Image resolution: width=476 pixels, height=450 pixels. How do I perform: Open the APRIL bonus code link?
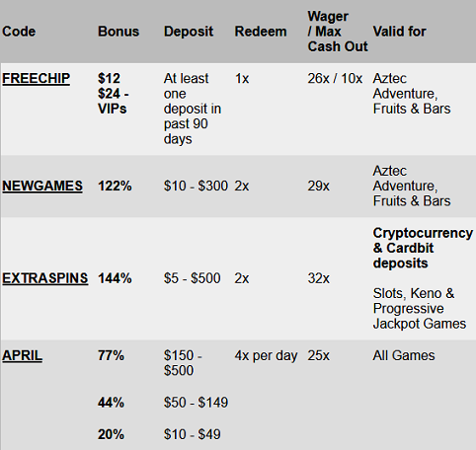[22, 355]
